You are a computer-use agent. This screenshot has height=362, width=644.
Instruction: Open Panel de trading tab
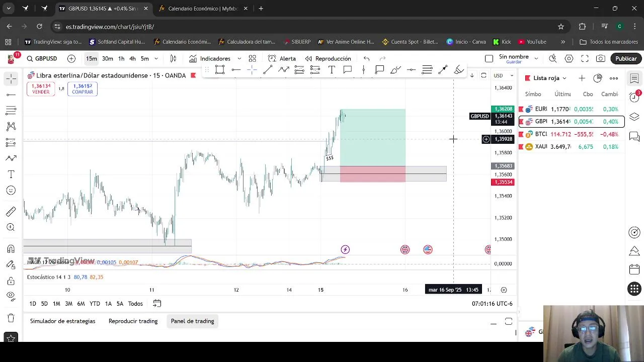pos(192,321)
